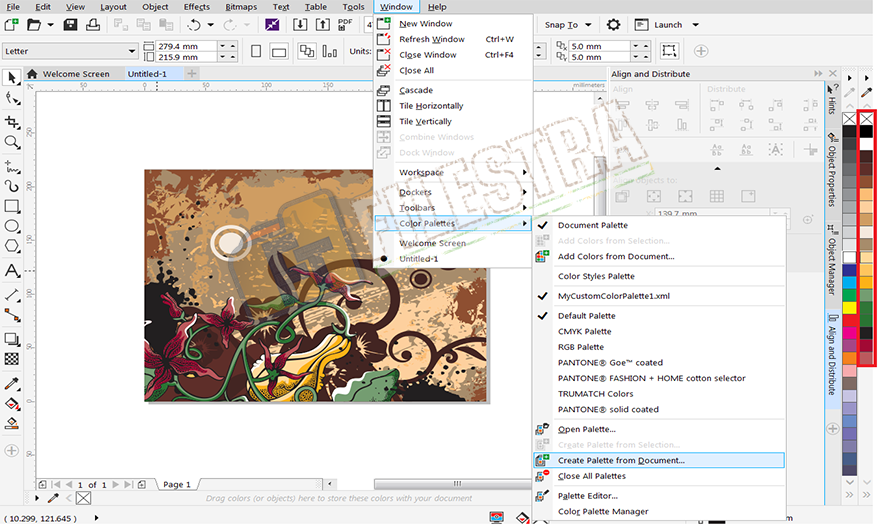
Task: Expand the Open file dropdown arrow
Action: pyautogui.click(x=50, y=25)
